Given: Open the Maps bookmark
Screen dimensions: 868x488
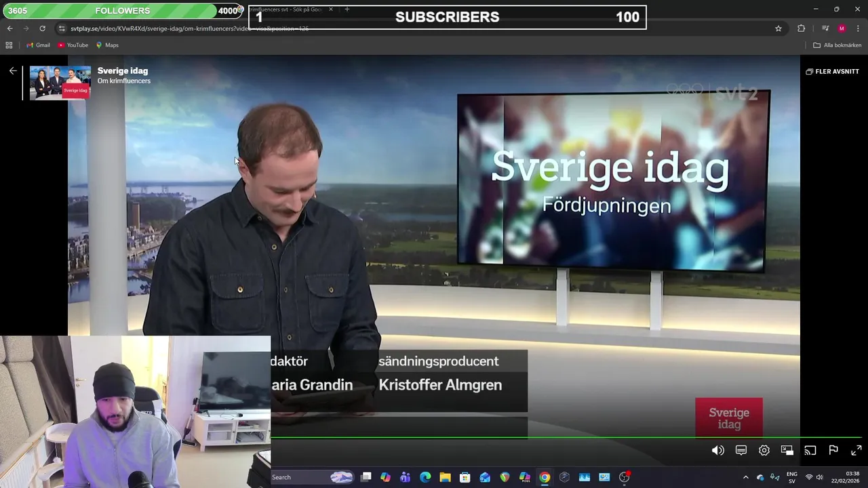Looking at the screenshot, I should tap(107, 45).
